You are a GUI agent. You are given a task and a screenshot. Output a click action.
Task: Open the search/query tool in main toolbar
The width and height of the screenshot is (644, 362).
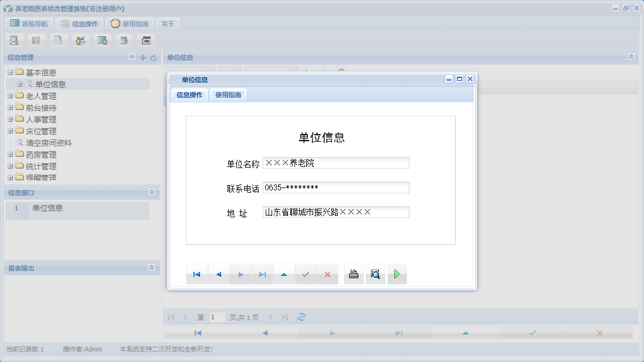pos(14,40)
